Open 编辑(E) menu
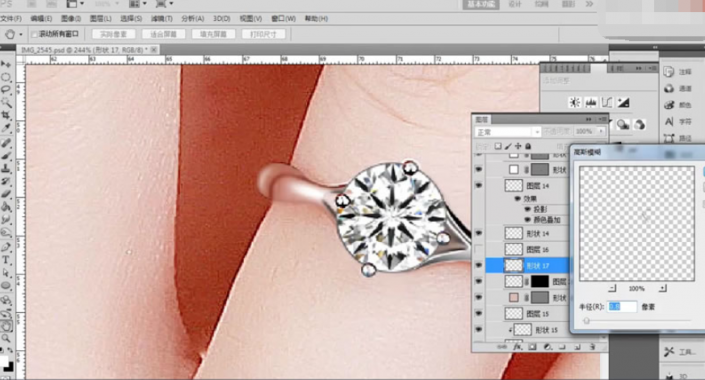This screenshot has width=705, height=380. coord(41,19)
